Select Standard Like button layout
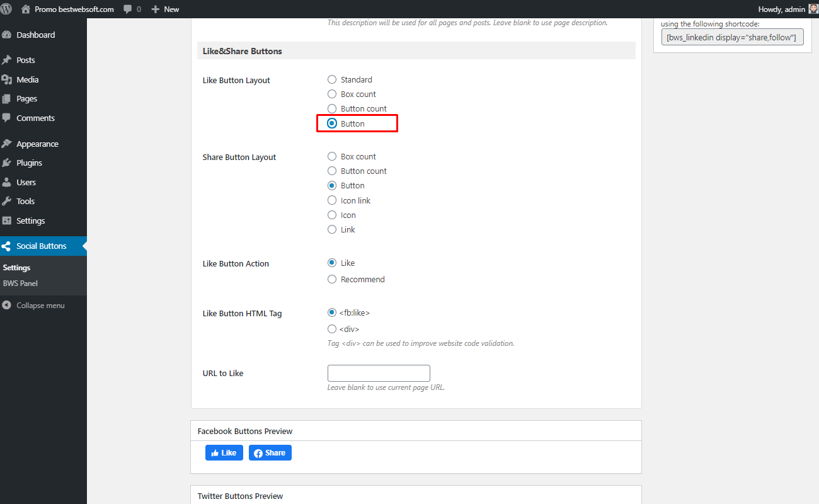The height and width of the screenshot is (504, 819). click(332, 79)
